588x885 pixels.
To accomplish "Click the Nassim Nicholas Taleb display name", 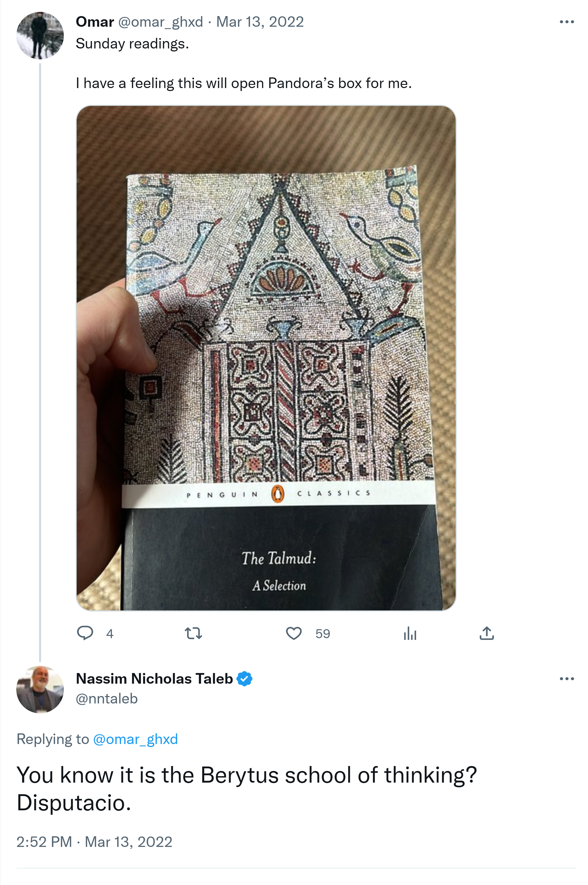I will pos(155,679).
